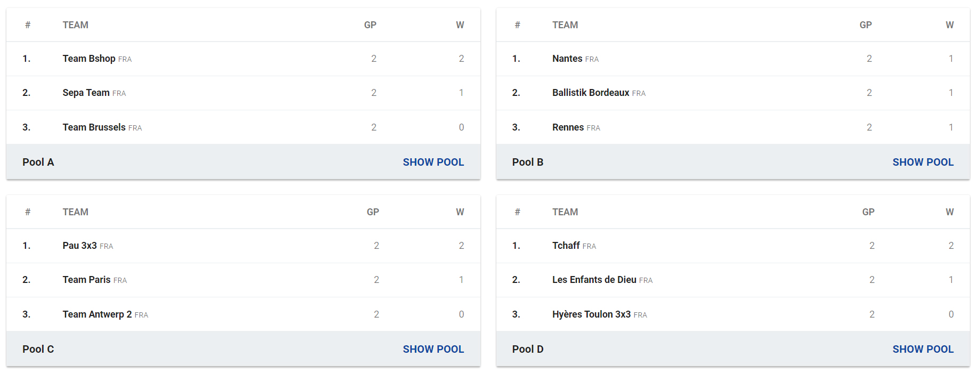Open Show Pool link for Pool A
Image resolution: width=980 pixels, height=373 pixels.
(433, 162)
